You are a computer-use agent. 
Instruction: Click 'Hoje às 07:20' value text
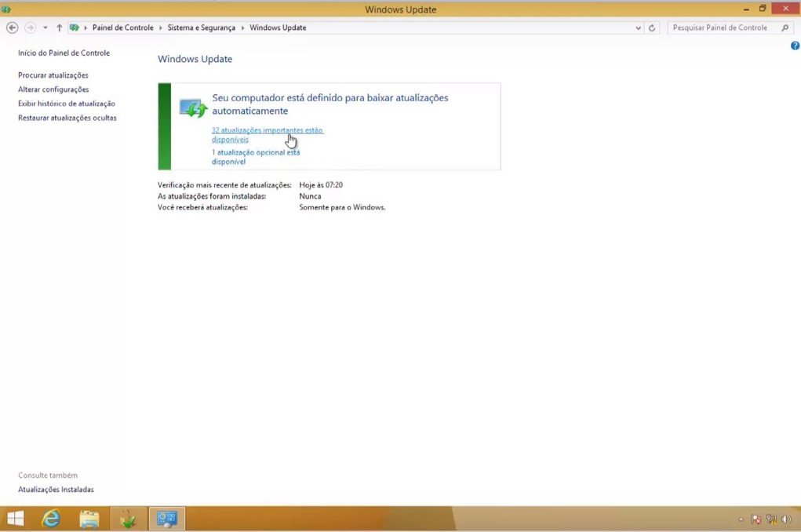pyautogui.click(x=321, y=185)
